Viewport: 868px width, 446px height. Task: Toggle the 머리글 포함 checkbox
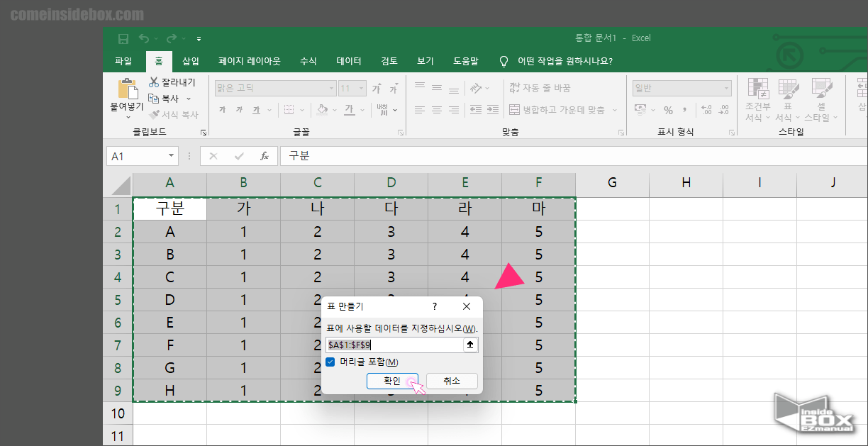(330, 362)
